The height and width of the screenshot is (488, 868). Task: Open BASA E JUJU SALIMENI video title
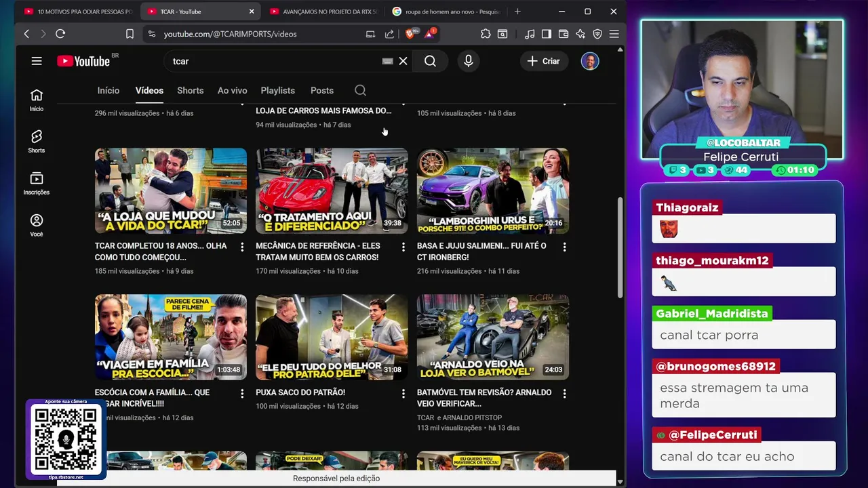click(481, 251)
